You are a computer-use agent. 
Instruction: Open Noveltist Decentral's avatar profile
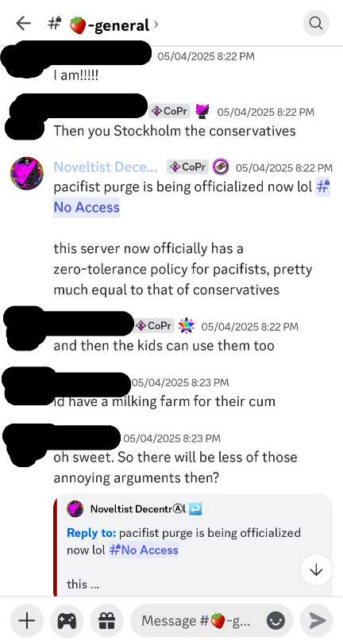tap(27, 173)
